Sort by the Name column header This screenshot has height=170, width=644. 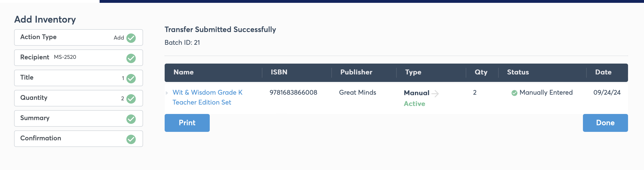183,72
